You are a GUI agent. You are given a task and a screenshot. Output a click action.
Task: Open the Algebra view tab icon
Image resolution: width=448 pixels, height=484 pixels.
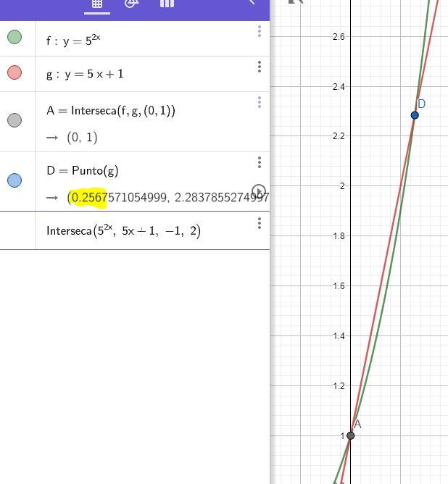coord(96,4)
